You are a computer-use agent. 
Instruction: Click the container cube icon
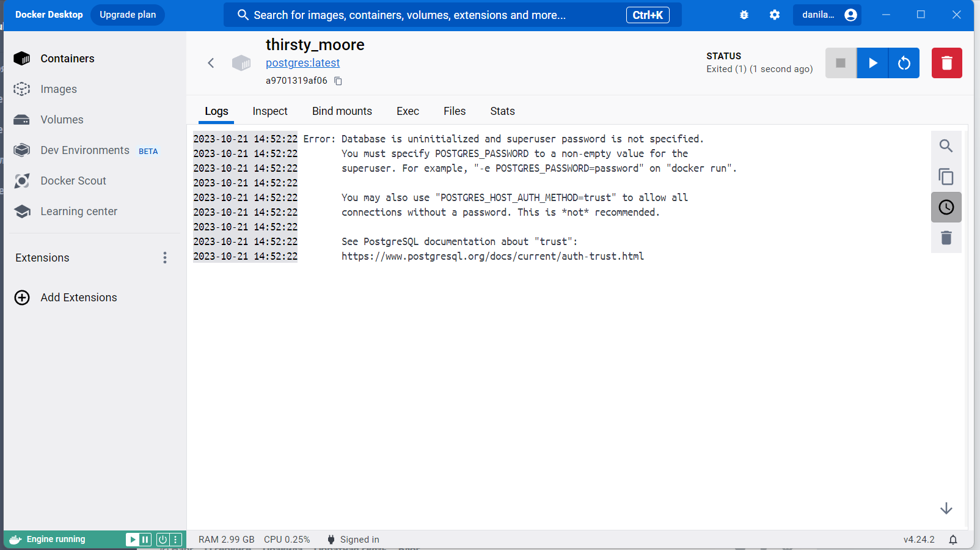241,62
